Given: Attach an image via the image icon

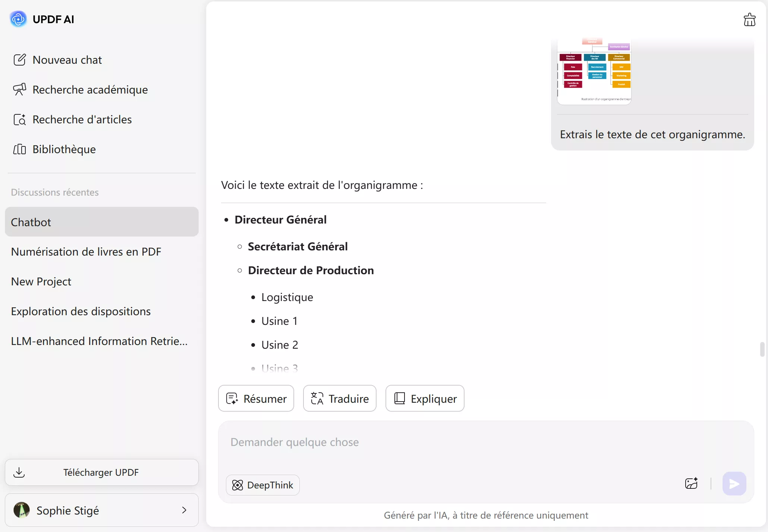Looking at the screenshot, I should click(691, 483).
